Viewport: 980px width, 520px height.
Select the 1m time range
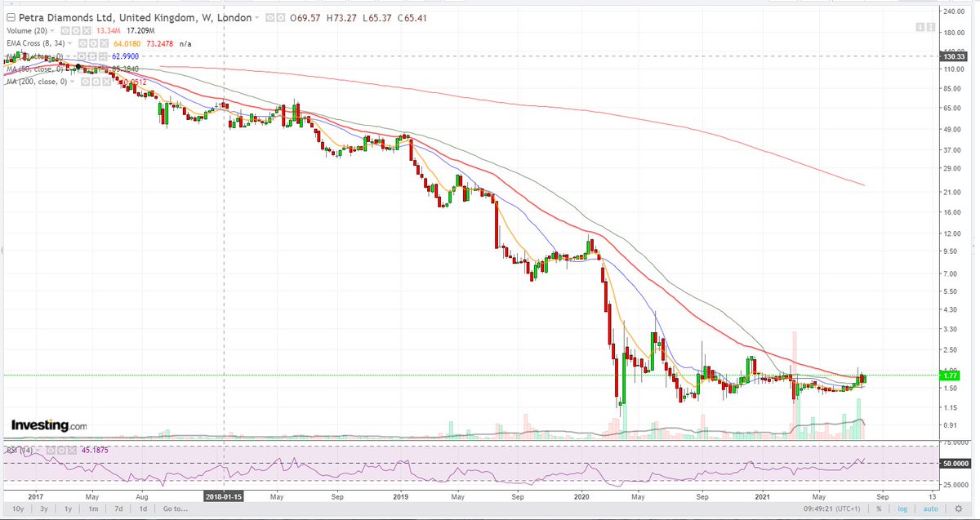93,509
